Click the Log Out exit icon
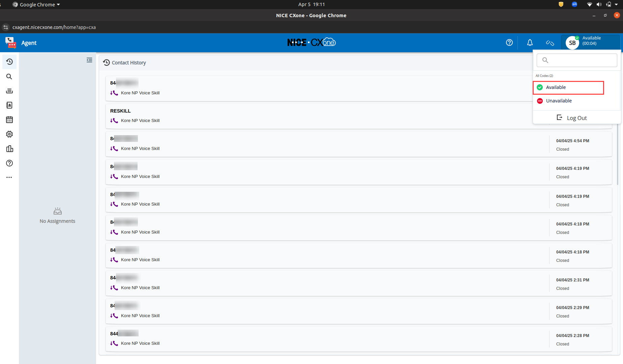The height and width of the screenshot is (364, 623). (x=560, y=117)
